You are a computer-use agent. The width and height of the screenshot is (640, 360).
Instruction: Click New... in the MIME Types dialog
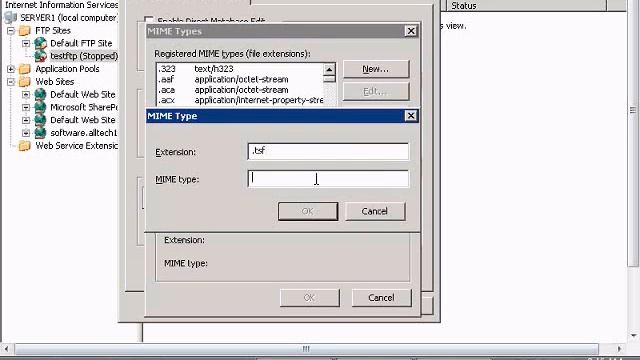coord(376,69)
